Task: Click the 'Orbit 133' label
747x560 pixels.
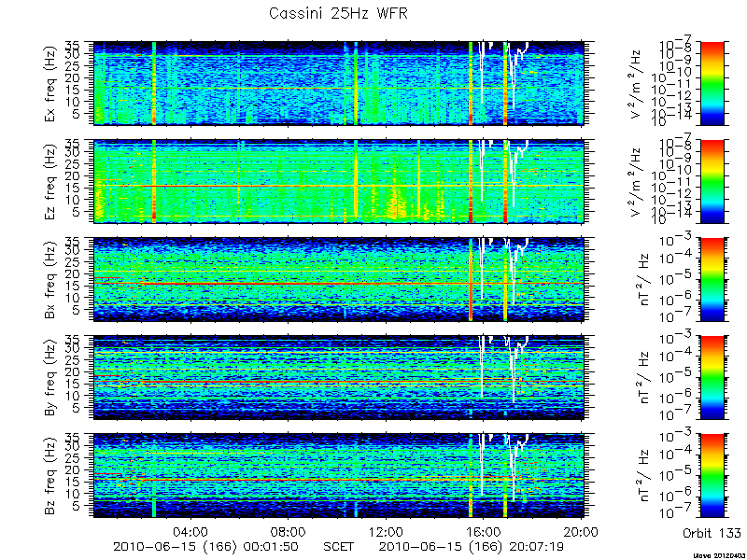Action: pos(712,532)
